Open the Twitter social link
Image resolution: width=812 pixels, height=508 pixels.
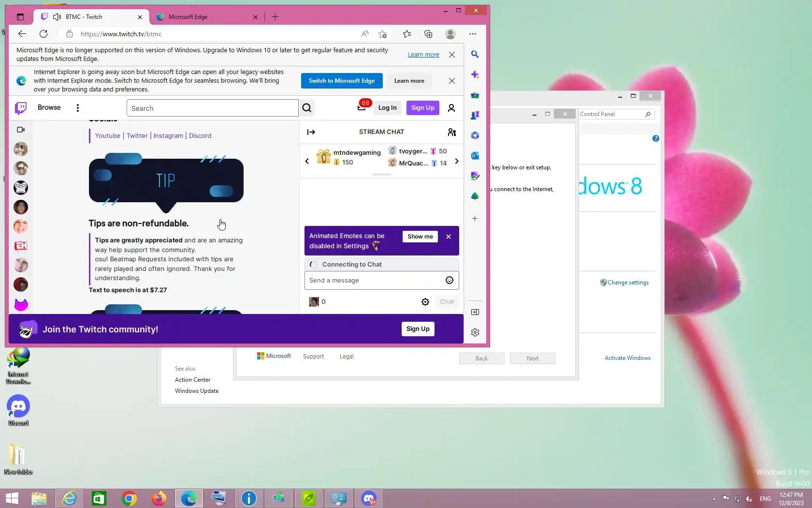click(137, 135)
